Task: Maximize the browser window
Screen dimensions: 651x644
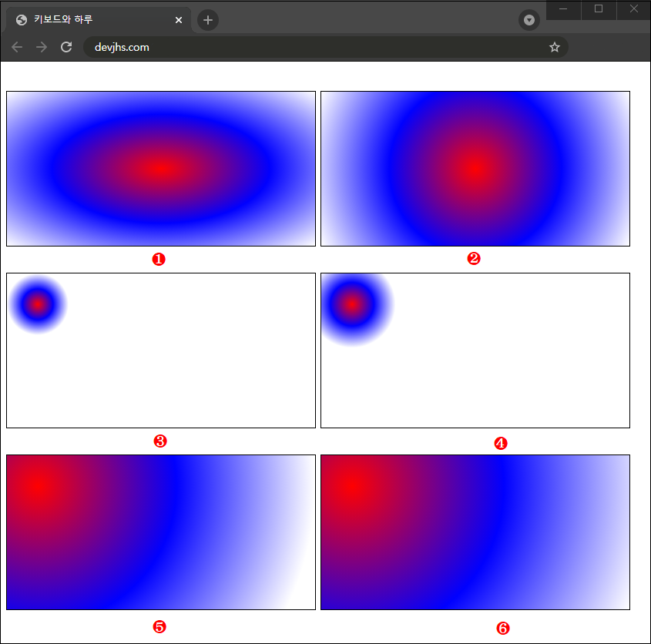Action: pyautogui.click(x=599, y=9)
